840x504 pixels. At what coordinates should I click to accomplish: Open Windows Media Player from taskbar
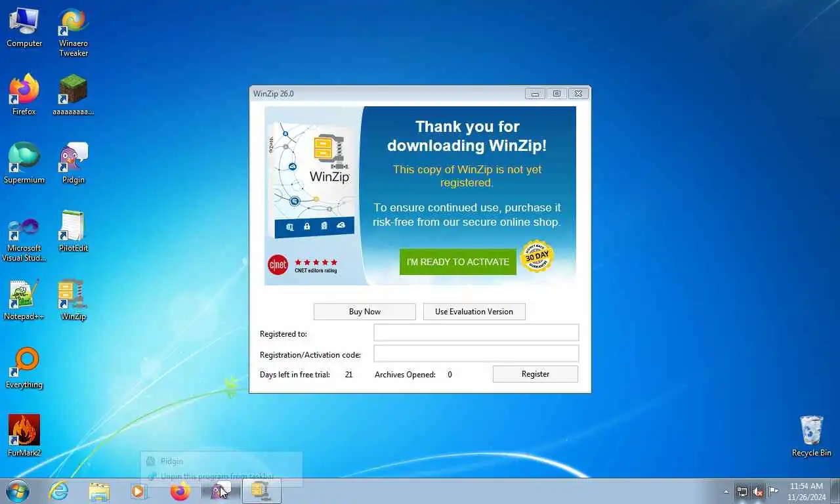[x=138, y=491]
